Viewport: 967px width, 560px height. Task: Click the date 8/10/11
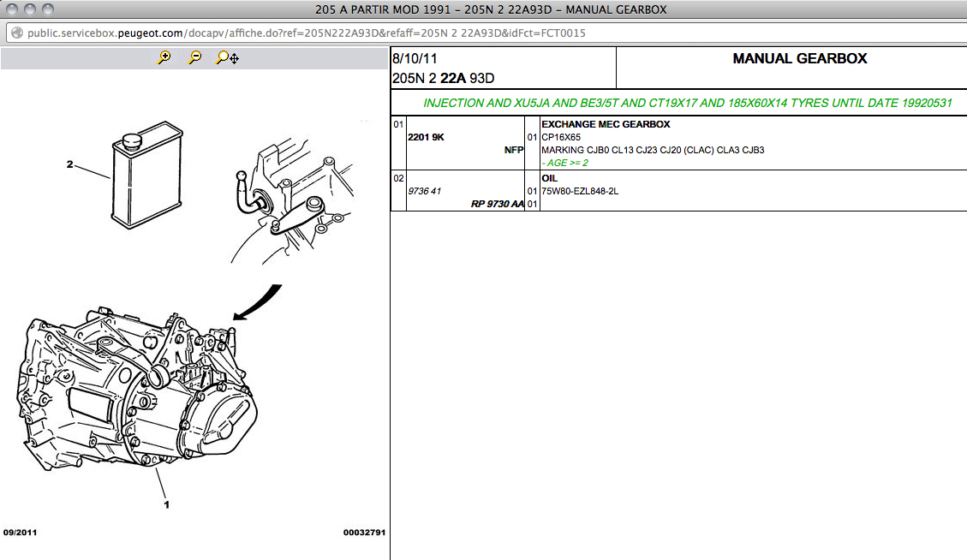point(415,58)
